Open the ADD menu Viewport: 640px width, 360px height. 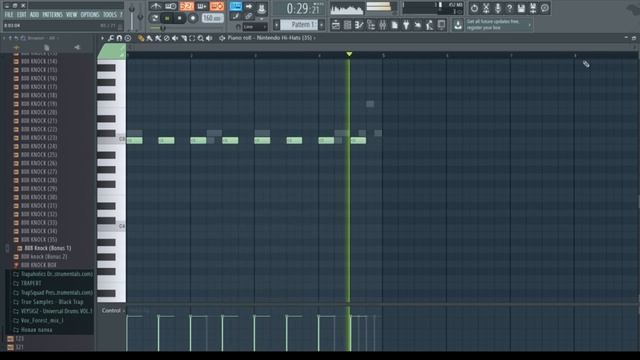[35, 15]
